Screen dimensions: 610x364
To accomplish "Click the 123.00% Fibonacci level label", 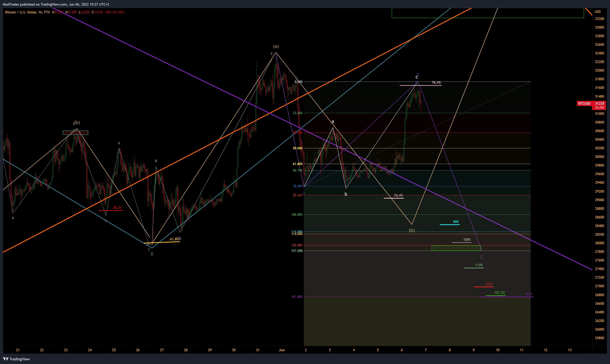I will (297, 245).
